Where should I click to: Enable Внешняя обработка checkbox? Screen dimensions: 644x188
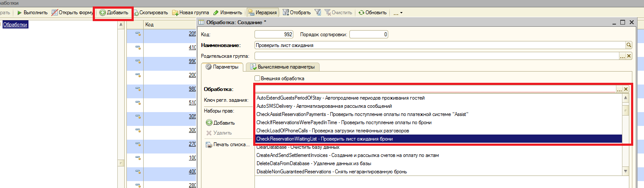coord(258,78)
